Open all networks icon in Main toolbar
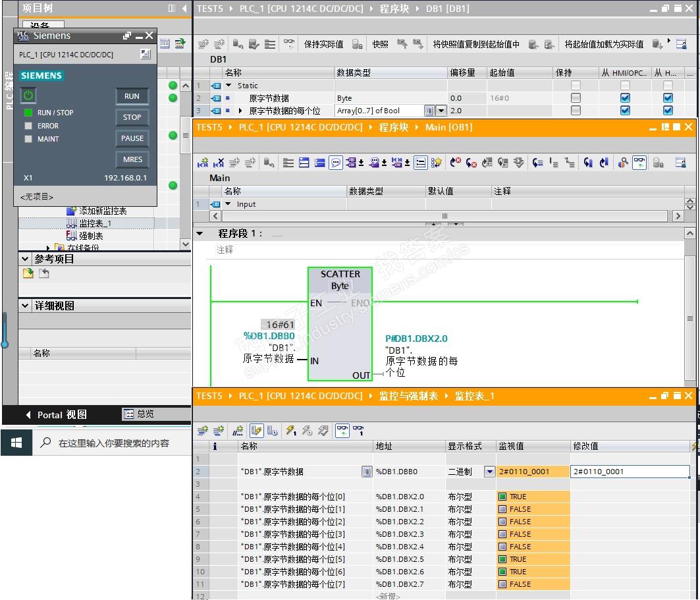Screen dimensions: 700x600 click(304, 163)
